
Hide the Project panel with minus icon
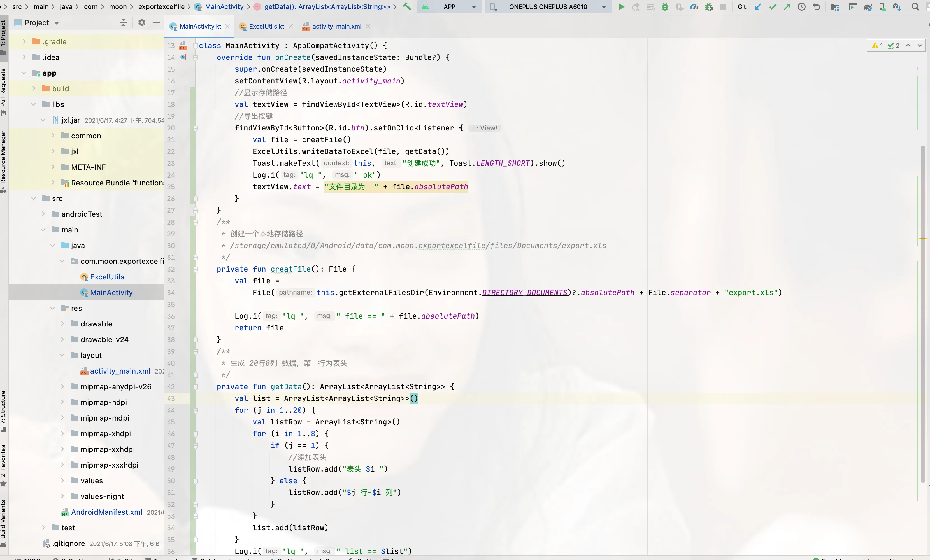156,23
